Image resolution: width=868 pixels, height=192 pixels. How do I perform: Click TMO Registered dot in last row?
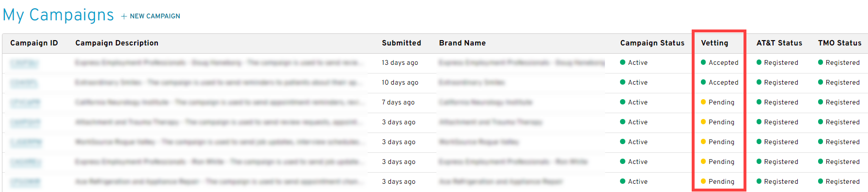click(821, 181)
